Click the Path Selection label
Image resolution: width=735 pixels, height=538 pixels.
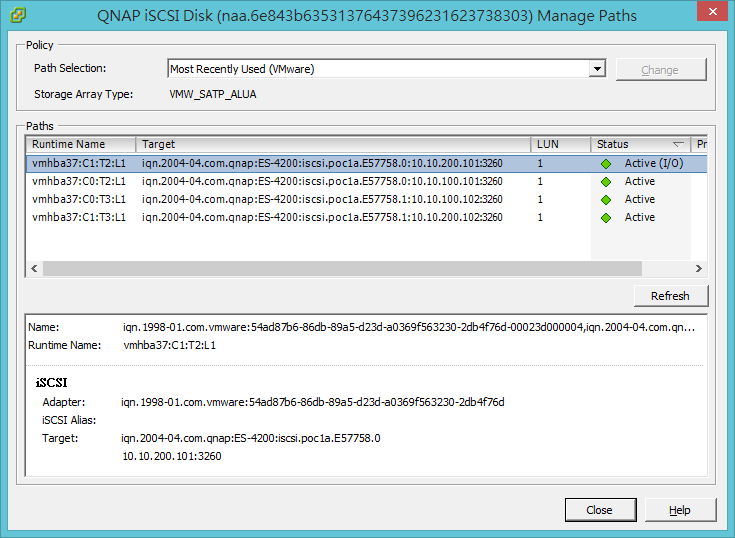click(x=70, y=68)
